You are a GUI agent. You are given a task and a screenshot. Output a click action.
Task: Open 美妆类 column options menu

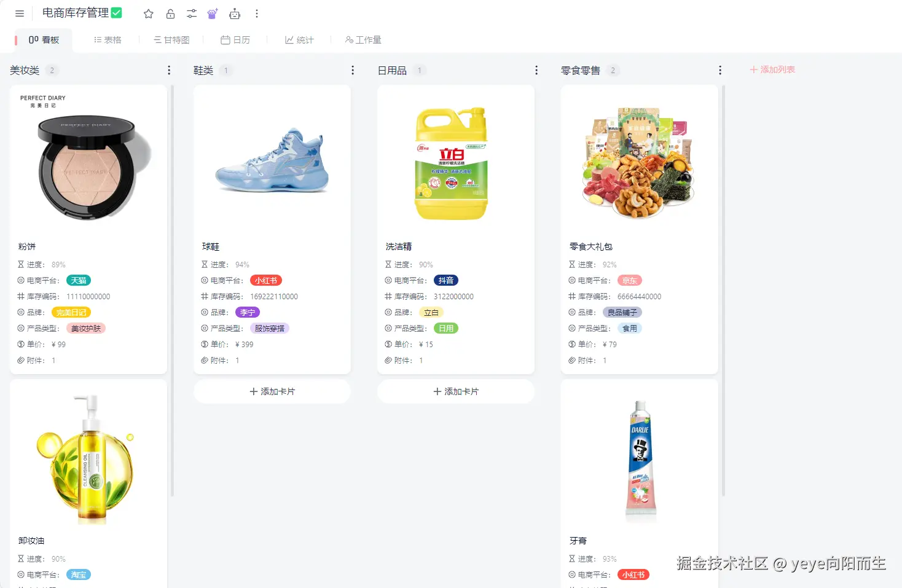(x=169, y=71)
